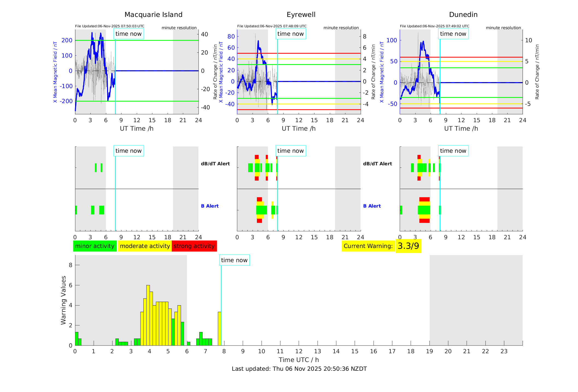Click 'minute resolution' text above Eyrewell plot
The height and width of the screenshot is (392, 578).
click(x=341, y=28)
